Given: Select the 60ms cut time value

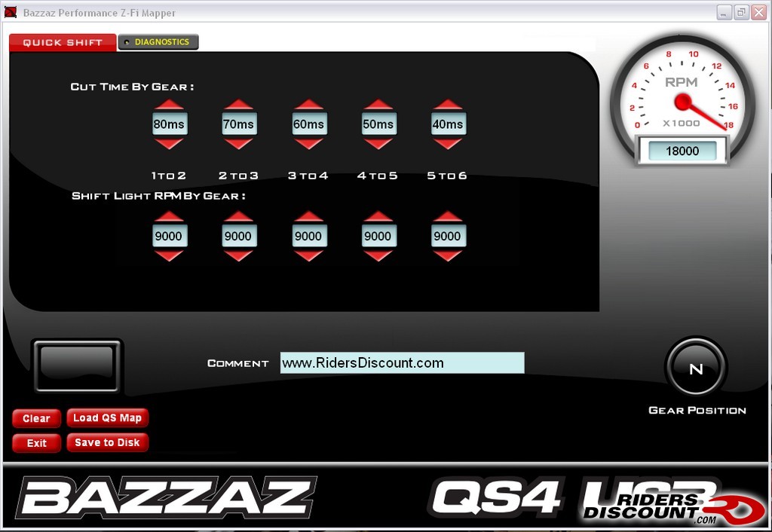Looking at the screenshot, I should coord(308,124).
